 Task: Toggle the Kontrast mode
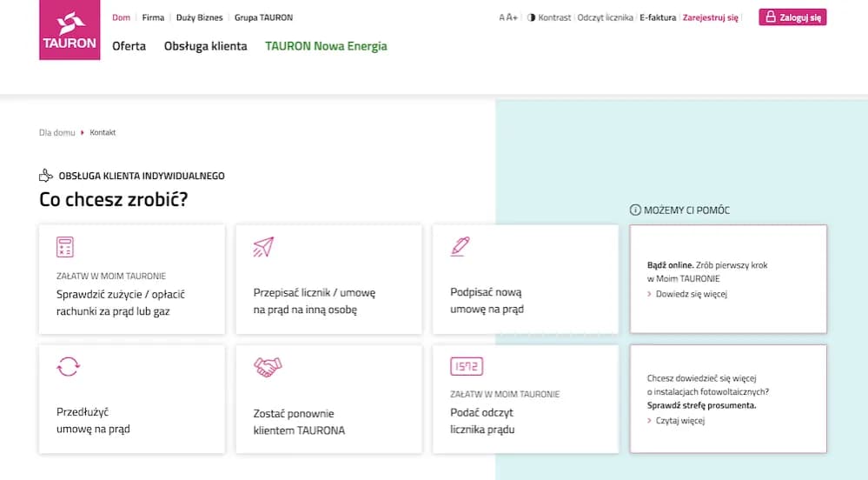pos(549,17)
